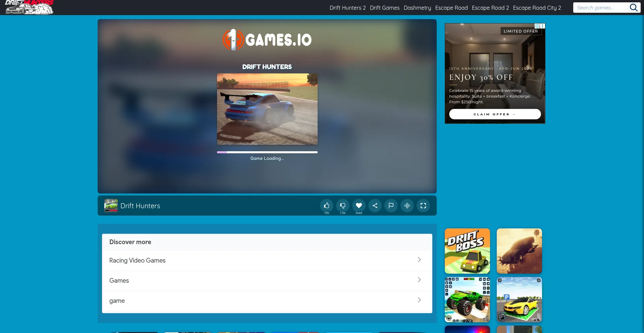Image resolution: width=644 pixels, height=333 pixels.
Task: Click the search magnifier icon
Action: coord(633,8)
